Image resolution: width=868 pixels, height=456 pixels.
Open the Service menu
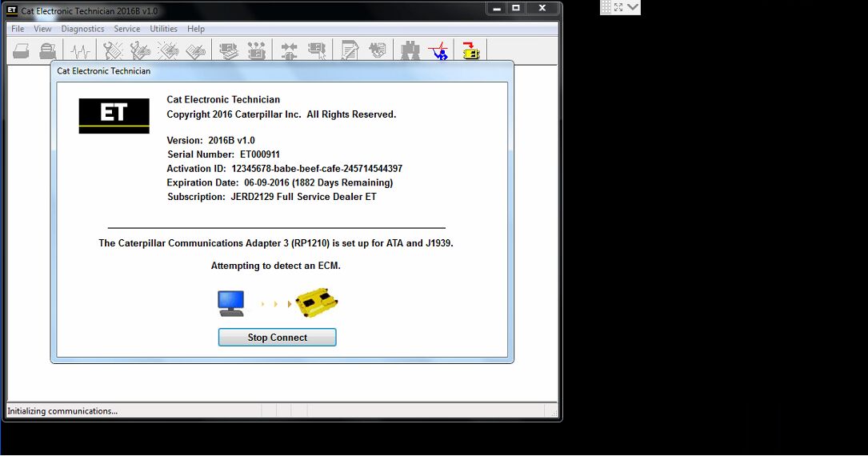[126, 29]
